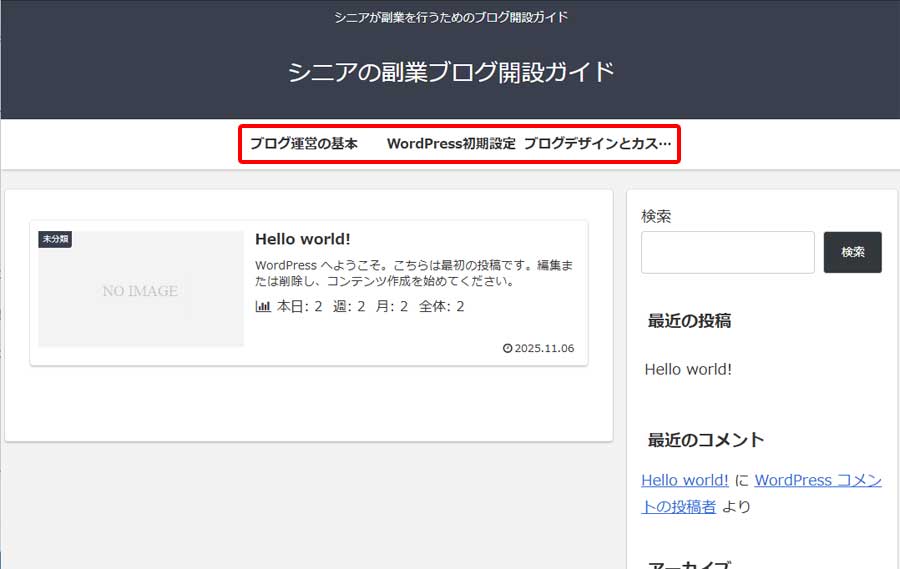Screen dimensions: 900x569
Task: Click the 全体: 2 total view counter
Action: click(x=441, y=307)
